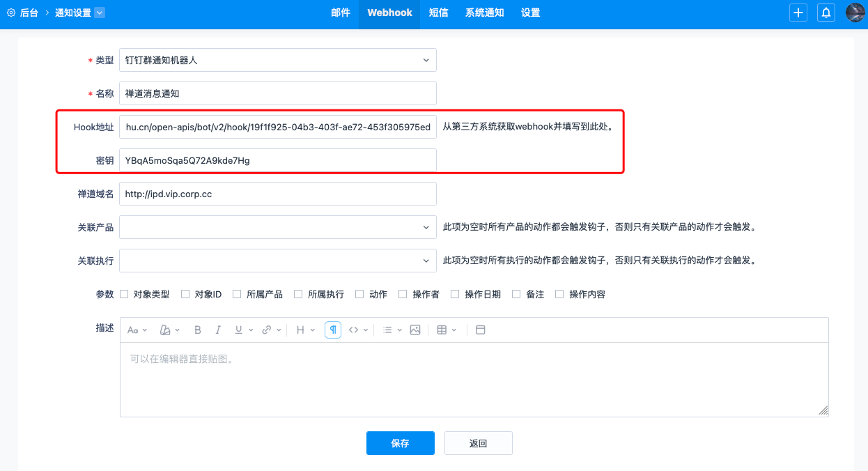Open the table options dropdown arrow
Viewport: 868px width, 471px height.
click(x=454, y=330)
